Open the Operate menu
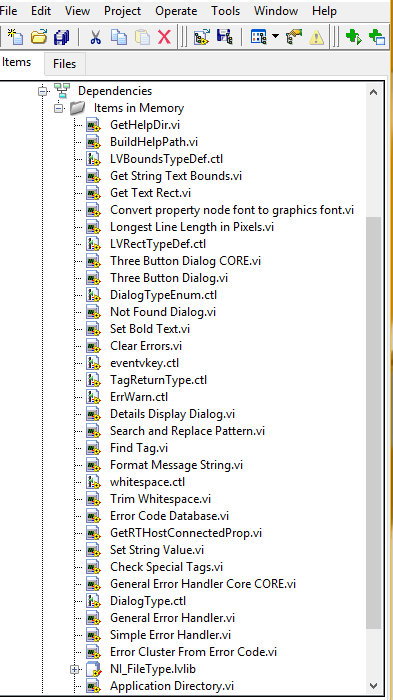Image resolution: width=393 pixels, height=700 pixels. [176, 10]
